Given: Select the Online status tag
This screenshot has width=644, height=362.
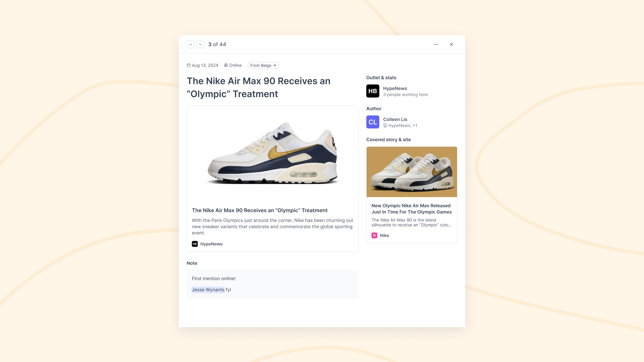Looking at the screenshot, I should click(233, 65).
